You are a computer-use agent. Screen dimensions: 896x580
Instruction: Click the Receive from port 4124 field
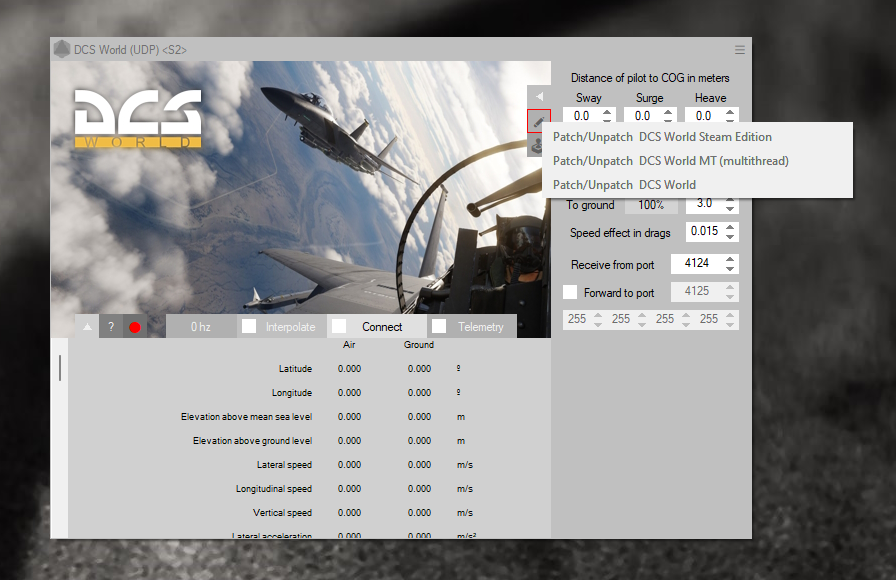[697, 265]
